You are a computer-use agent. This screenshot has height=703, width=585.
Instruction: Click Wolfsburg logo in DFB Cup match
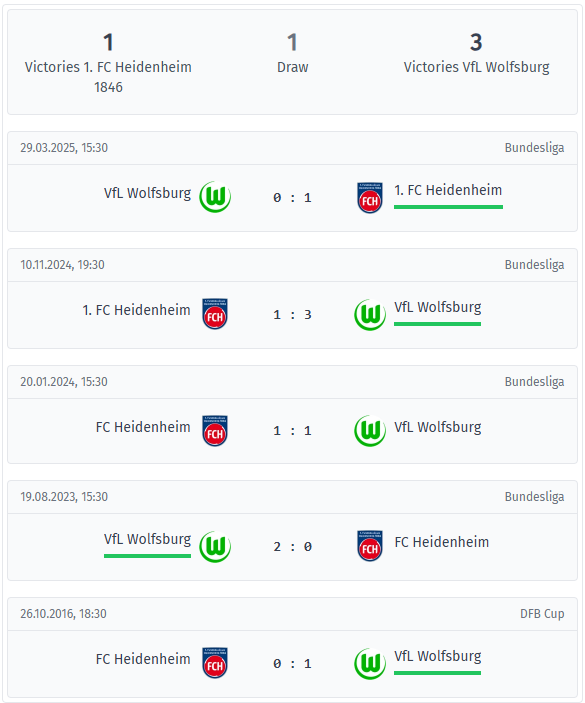370,664
